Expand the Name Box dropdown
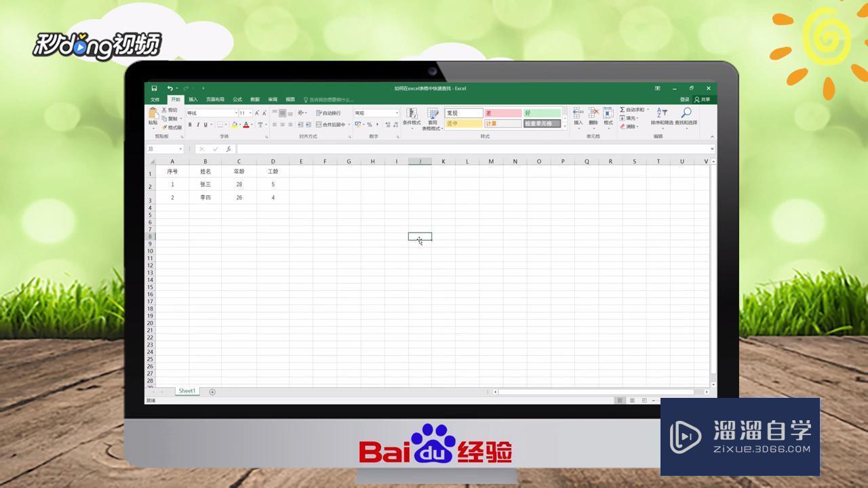The image size is (868, 488). coord(180,149)
